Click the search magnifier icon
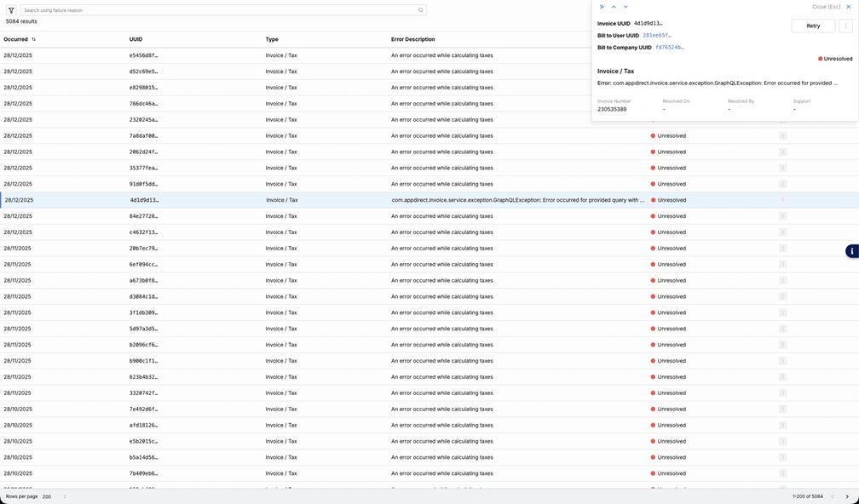 pyautogui.click(x=420, y=10)
